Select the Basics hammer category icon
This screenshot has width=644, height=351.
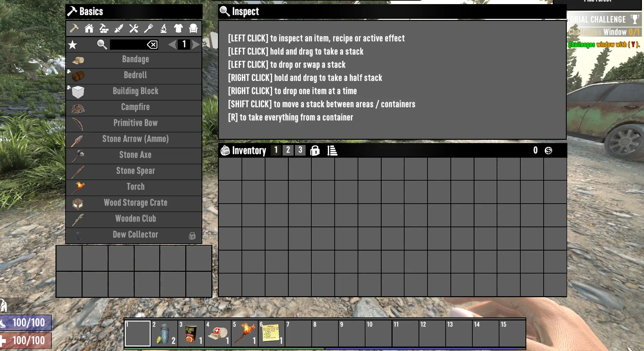(x=74, y=28)
